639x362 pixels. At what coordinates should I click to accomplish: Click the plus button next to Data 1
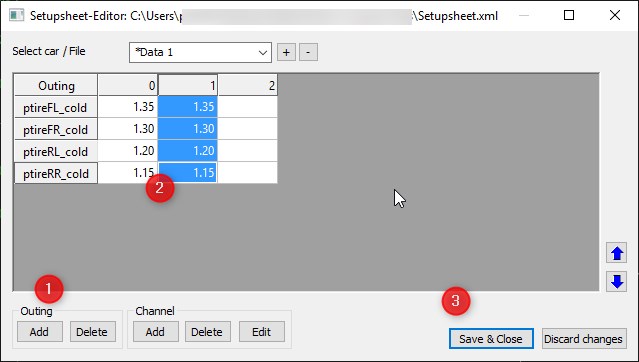[x=286, y=52]
